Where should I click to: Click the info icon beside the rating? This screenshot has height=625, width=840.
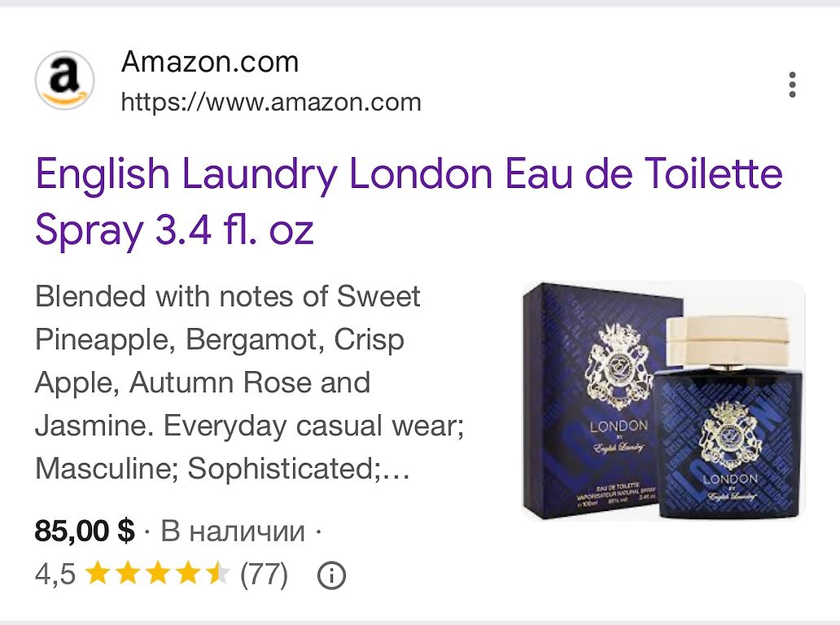[331, 575]
